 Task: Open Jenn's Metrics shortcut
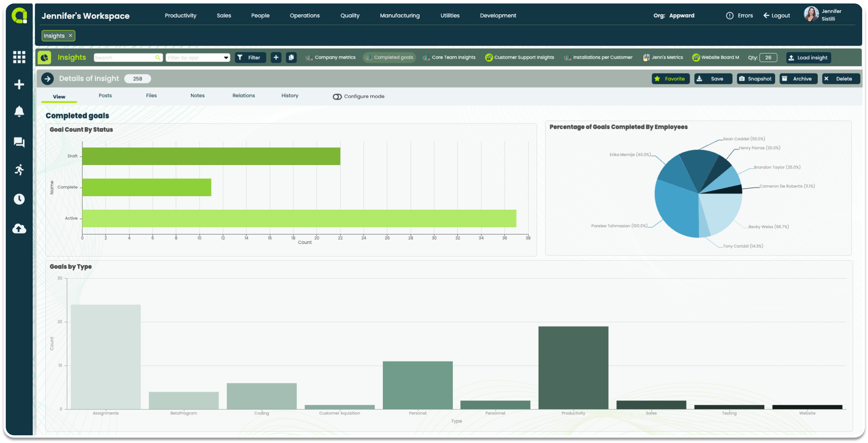pyautogui.click(x=663, y=57)
